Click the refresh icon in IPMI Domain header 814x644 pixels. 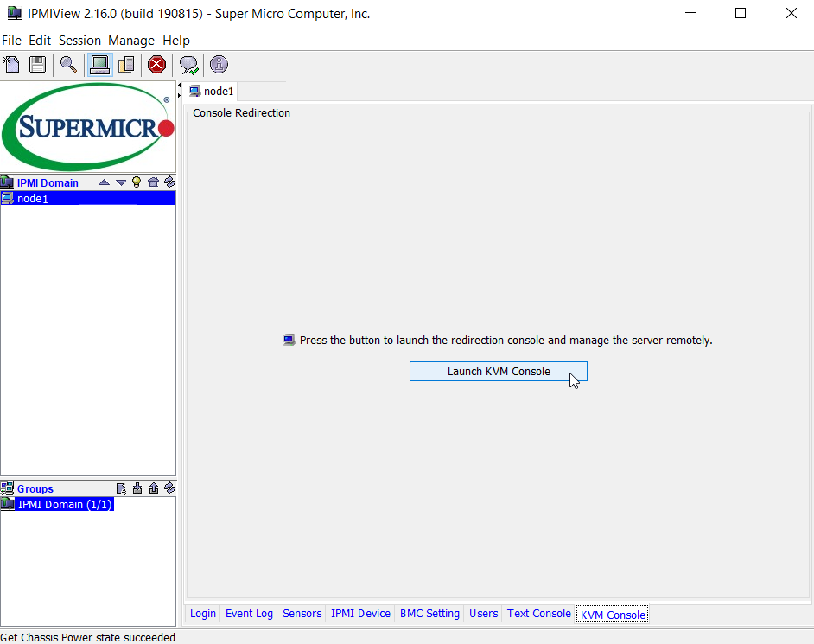point(169,182)
